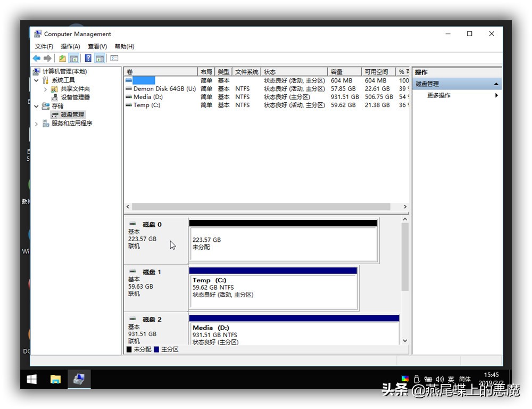The width and height of the screenshot is (532, 409).
Task: Click the 磁盘 1 disk label
Action: tap(152, 272)
